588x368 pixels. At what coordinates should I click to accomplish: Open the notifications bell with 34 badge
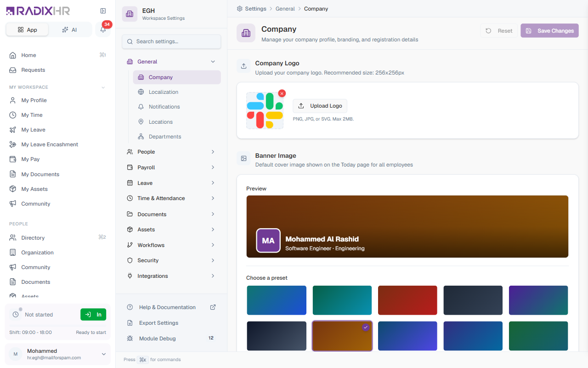(103, 29)
